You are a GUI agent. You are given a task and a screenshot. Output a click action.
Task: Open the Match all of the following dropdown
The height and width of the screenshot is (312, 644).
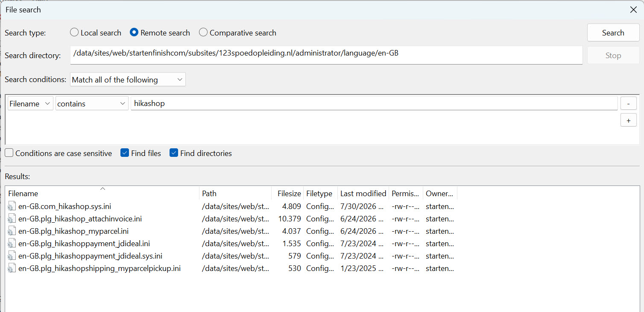(x=128, y=79)
